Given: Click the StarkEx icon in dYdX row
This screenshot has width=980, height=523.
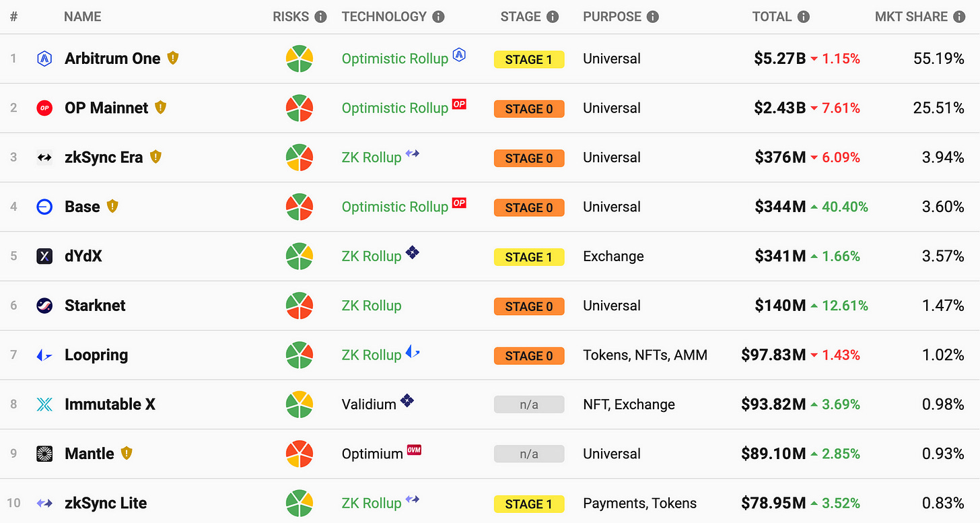Looking at the screenshot, I should pyautogui.click(x=413, y=252).
